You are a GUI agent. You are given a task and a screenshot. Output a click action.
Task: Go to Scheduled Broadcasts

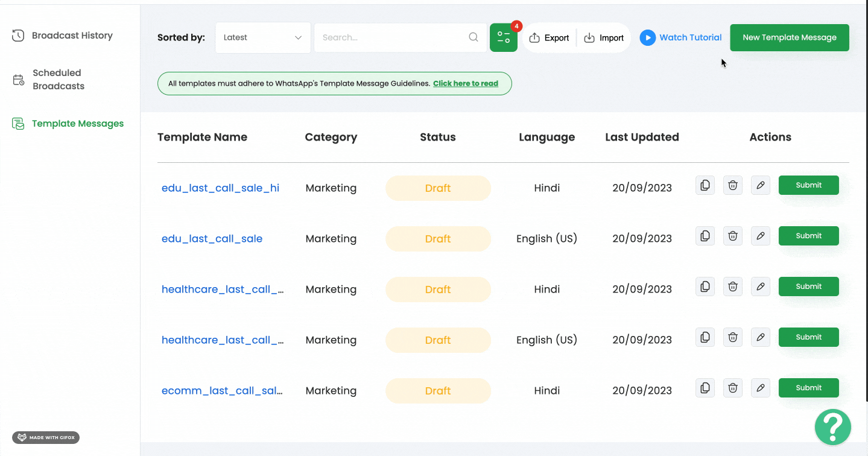59,80
